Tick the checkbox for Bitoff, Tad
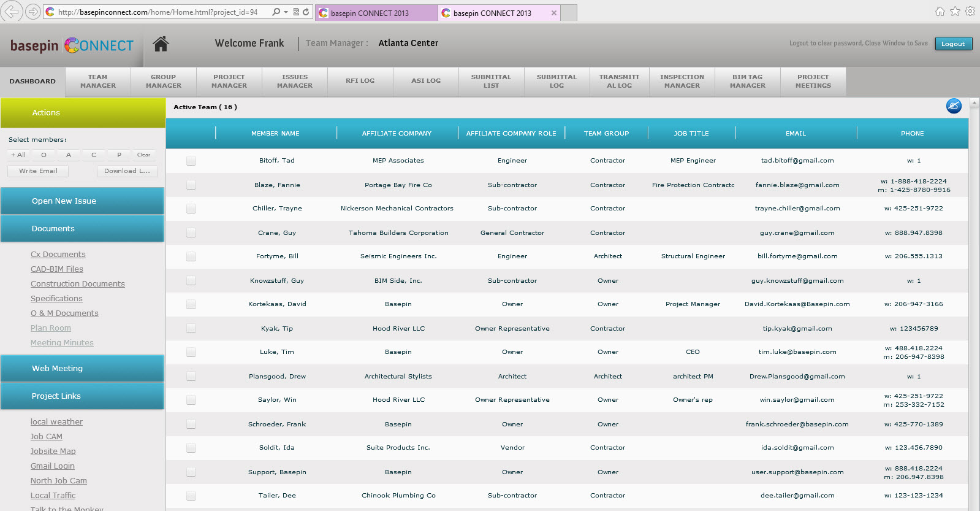980x511 pixels. pos(191,161)
